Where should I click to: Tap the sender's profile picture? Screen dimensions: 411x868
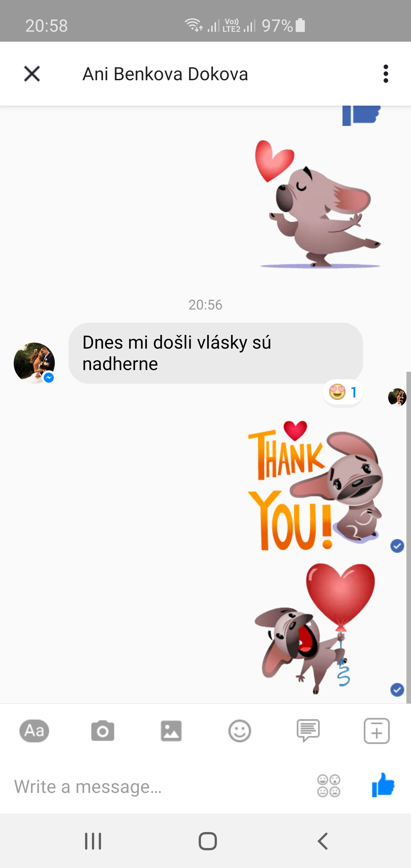point(34,363)
